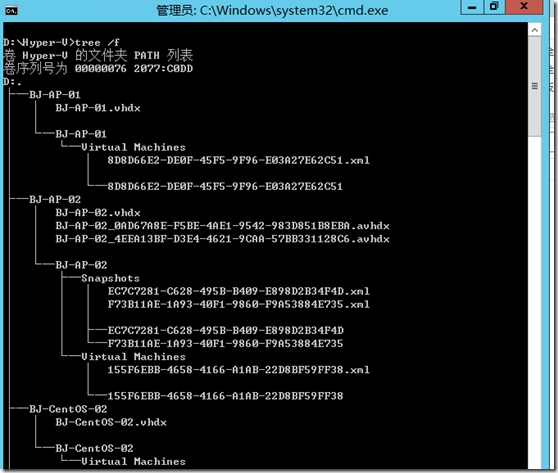
Task: Click the 8D8D66E2 folder entry without extension
Action: point(225,186)
